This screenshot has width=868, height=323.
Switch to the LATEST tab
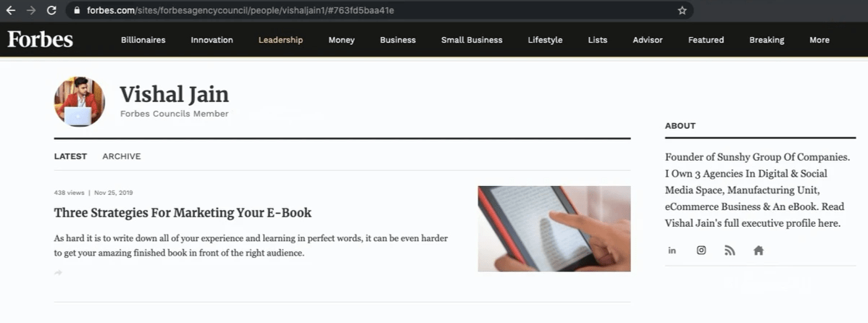coord(70,156)
